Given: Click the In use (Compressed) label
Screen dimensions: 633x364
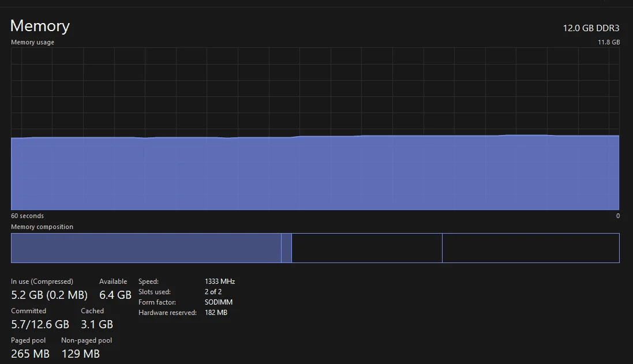Looking at the screenshot, I should coord(42,282).
